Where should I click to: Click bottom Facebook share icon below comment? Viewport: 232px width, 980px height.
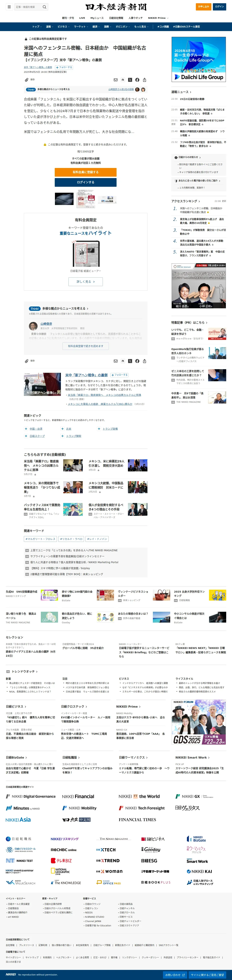[137, 361]
